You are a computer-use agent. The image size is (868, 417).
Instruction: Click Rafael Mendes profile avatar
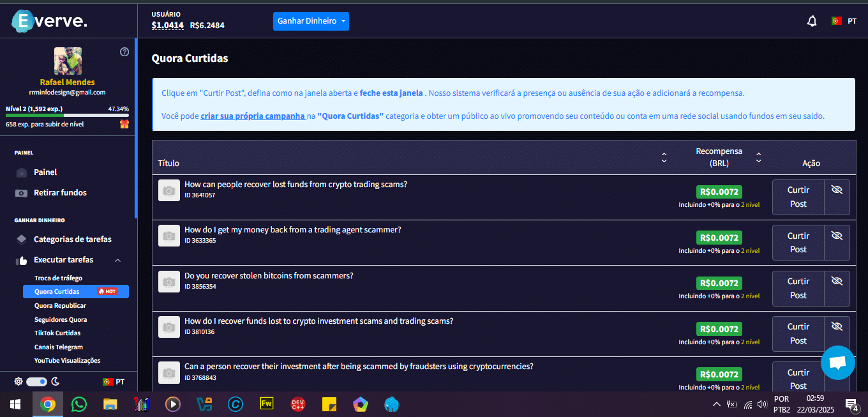pyautogui.click(x=68, y=61)
